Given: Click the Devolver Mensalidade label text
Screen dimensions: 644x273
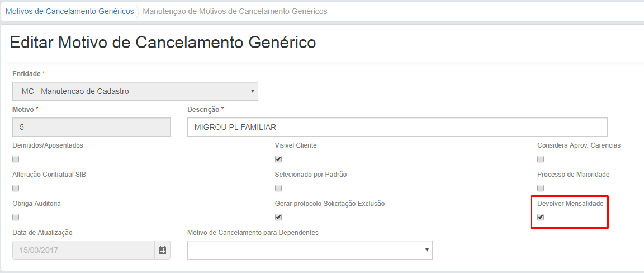Looking at the screenshot, I should [x=570, y=204].
